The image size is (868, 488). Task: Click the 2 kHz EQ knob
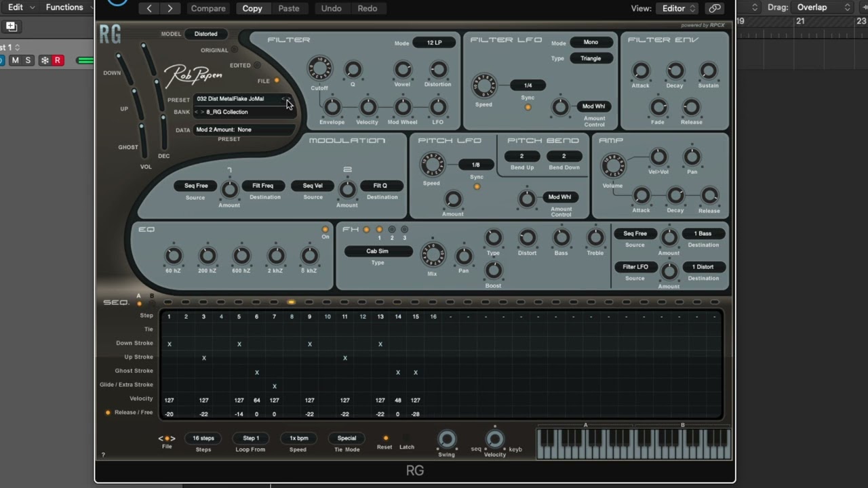click(x=275, y=256)
